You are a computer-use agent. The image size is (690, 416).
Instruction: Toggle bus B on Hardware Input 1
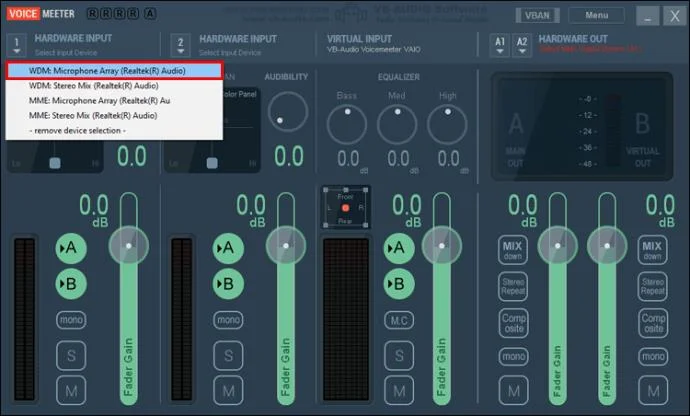click(x=71, y=284)
